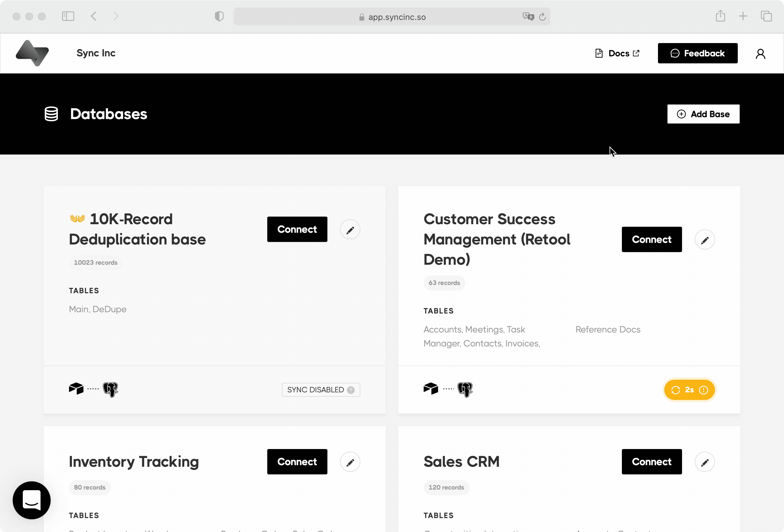Click the 10023 records badge
The image size is (784, 532).
click(96, 263)
